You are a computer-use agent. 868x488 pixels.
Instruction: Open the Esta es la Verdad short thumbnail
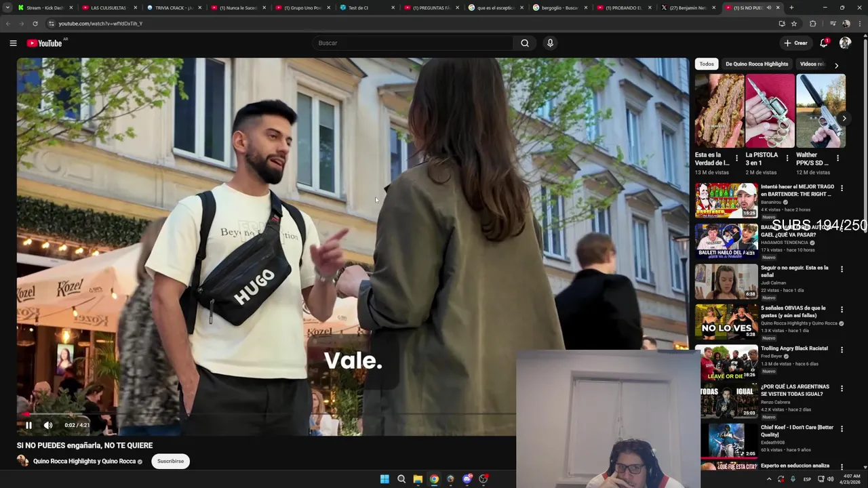[x=719, y=110]
